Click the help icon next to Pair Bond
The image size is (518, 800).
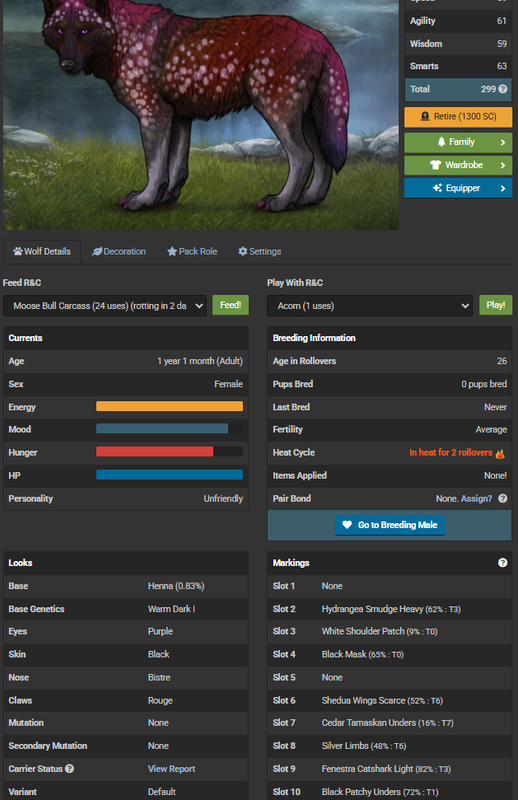503,498
